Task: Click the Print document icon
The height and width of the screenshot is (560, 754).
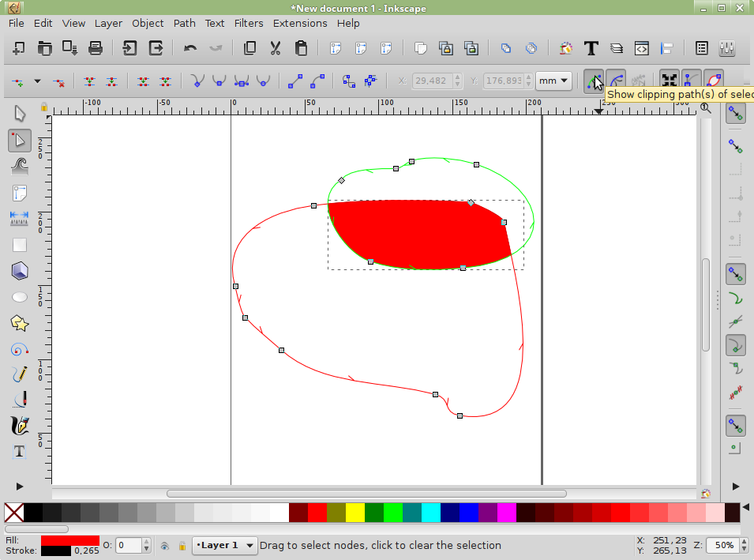Action: click(96, 48)
